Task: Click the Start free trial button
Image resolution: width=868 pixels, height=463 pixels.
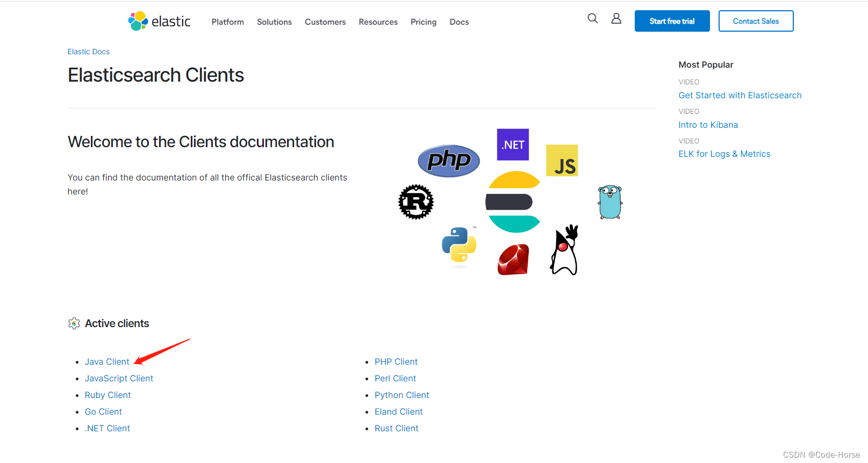Action: click(x=672, y=21)
